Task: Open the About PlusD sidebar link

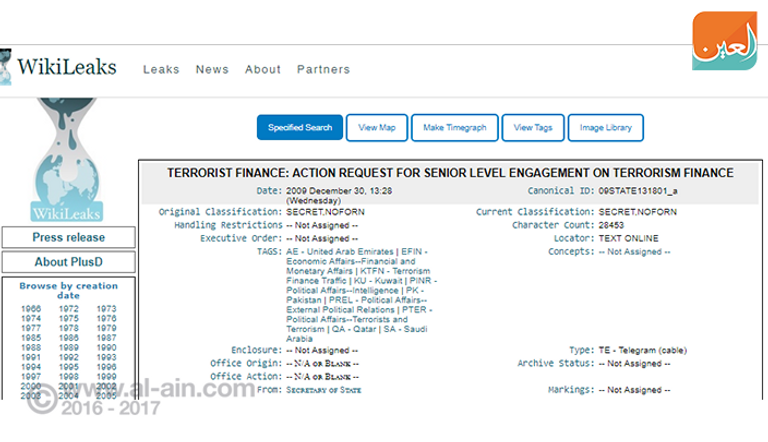Action: coord(68,263)
